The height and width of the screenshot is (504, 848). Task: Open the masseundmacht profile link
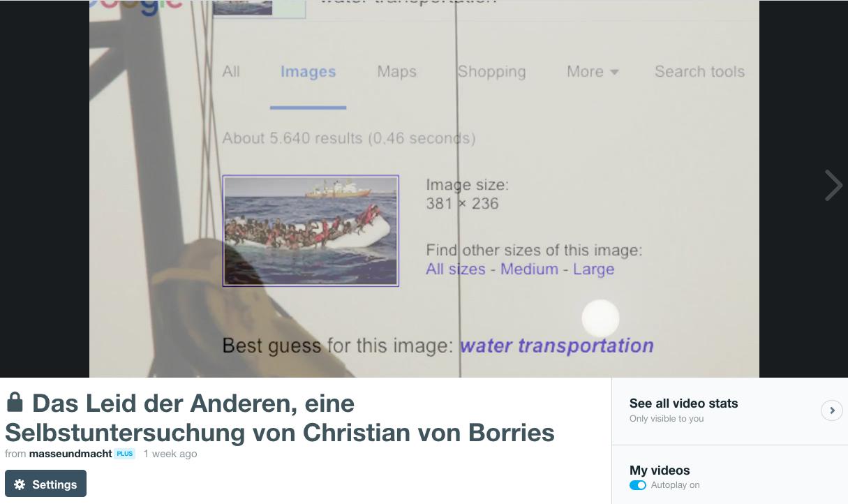pyautogui.click(x=70, y=454)
